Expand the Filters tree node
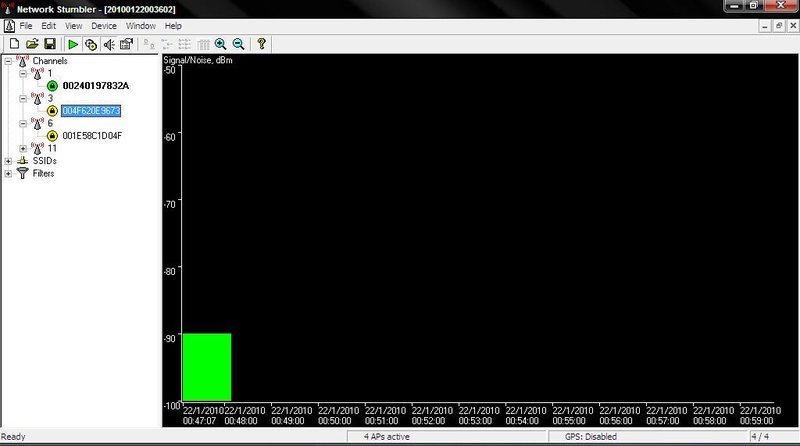The width and height of the screenshot is (800, 446). [8, 174]
